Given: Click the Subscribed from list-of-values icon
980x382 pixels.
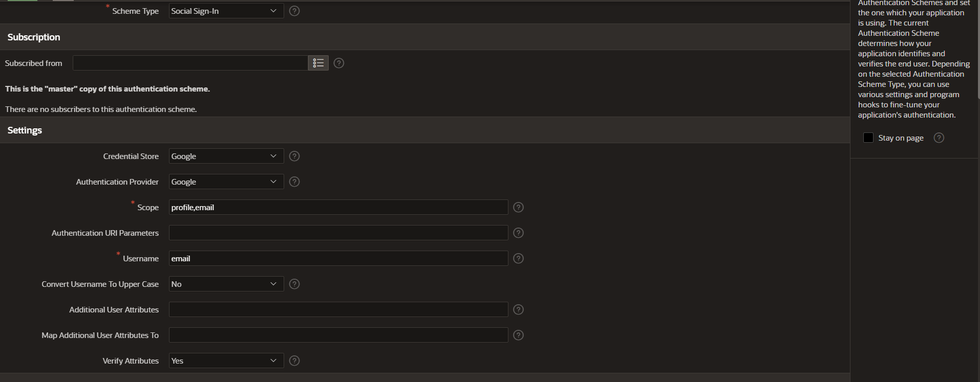Looking at the screenshot, I should 318,63.
